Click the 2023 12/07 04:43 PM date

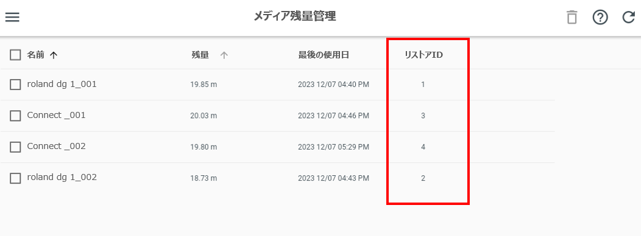coord(333,178)
